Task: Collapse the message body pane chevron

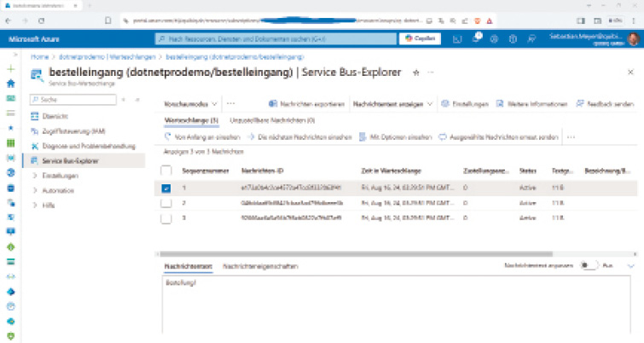Action: click(631, 266)
